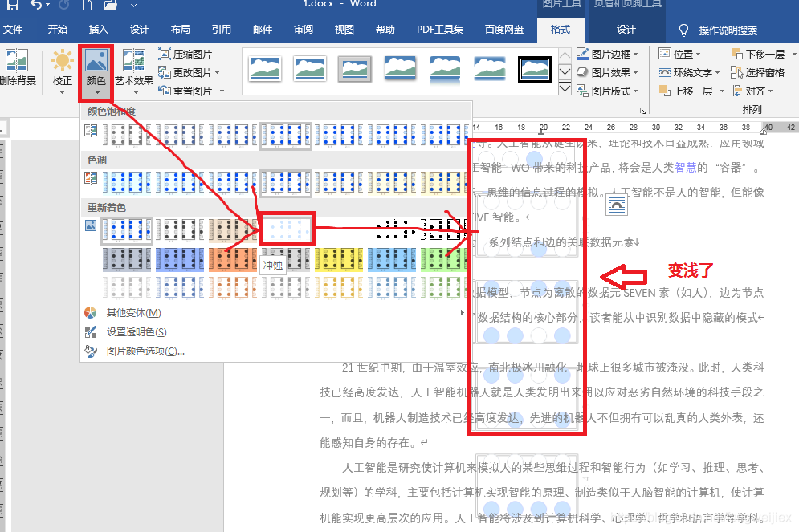Viewport: 799px width, 532px height.
Task: Click the 删除背景 button
Action: point(18,67)
